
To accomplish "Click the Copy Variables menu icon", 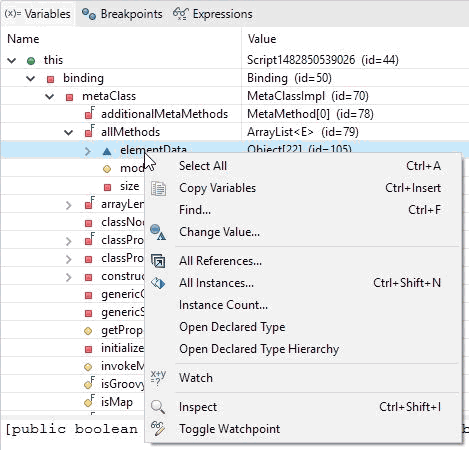I will [158, 188].
